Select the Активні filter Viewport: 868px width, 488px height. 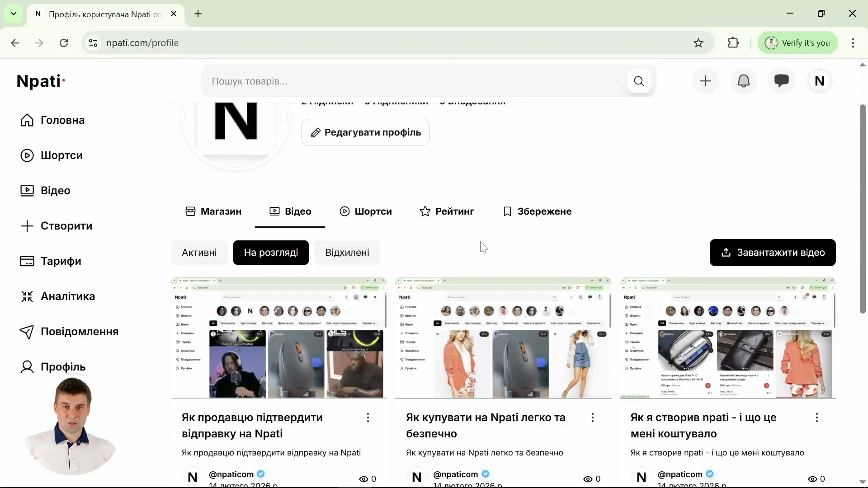[x=199, y=253]
